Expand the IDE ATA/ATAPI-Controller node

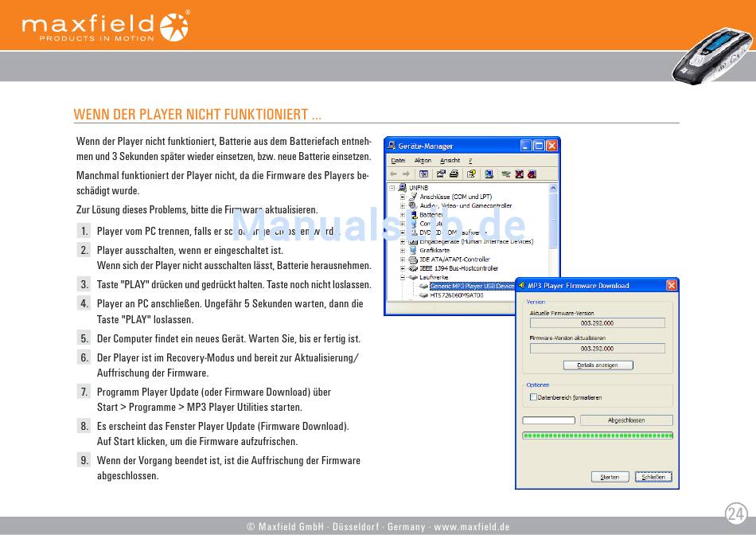[x=403, y=260]
